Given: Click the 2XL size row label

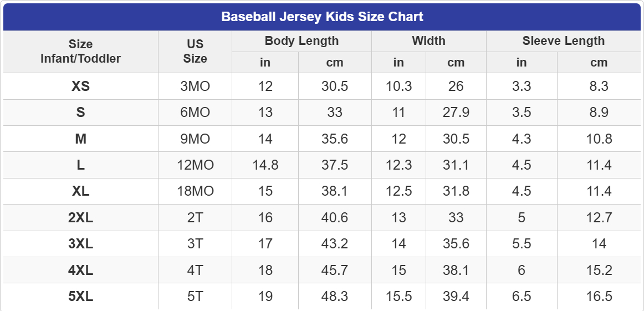Looking at the screenshot, I should tap(80, 218).
